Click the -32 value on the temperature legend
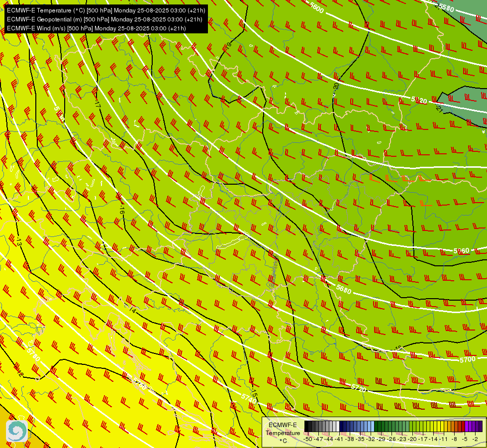 [371, 439]
